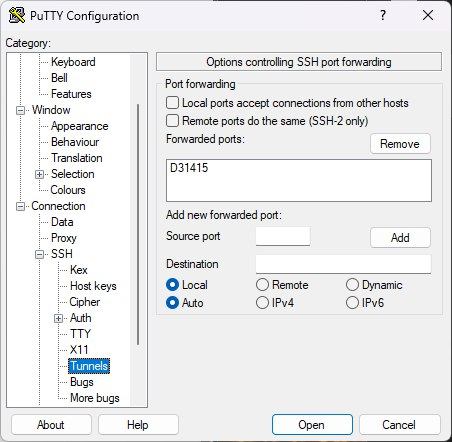Collapse the Window tree node

20,110
